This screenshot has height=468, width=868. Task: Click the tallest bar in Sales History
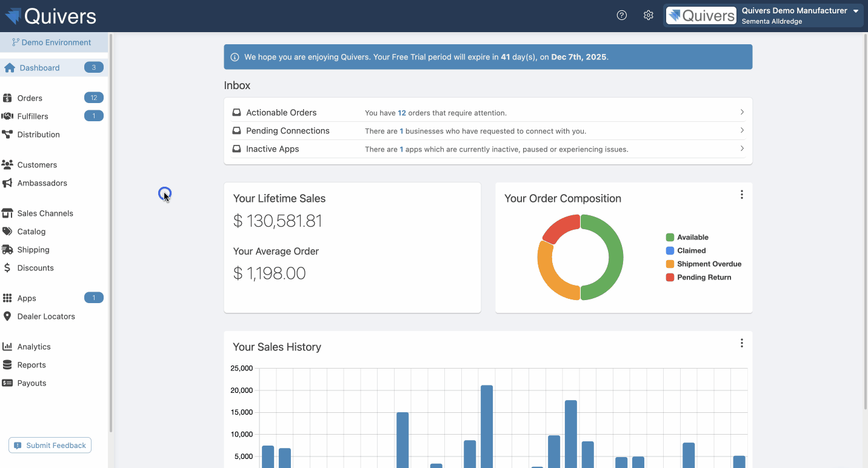(487, 424)
